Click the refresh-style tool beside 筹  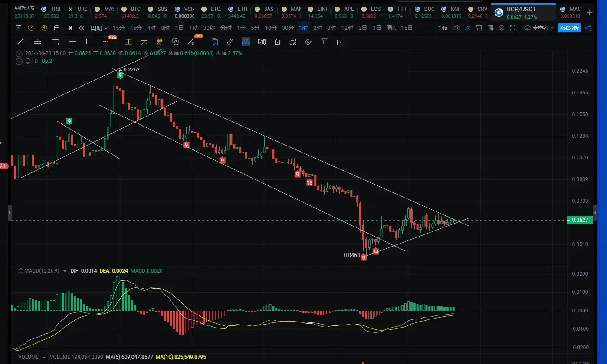[x=175, y=42]
